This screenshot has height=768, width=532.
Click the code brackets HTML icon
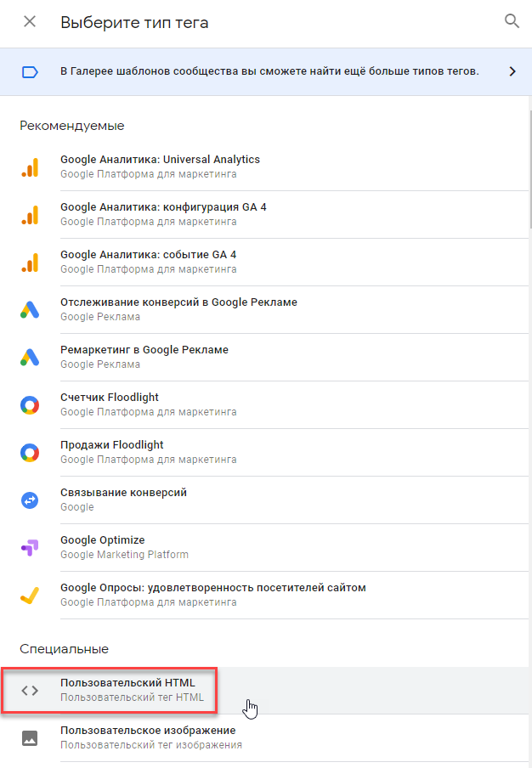[x=30, y=691]
